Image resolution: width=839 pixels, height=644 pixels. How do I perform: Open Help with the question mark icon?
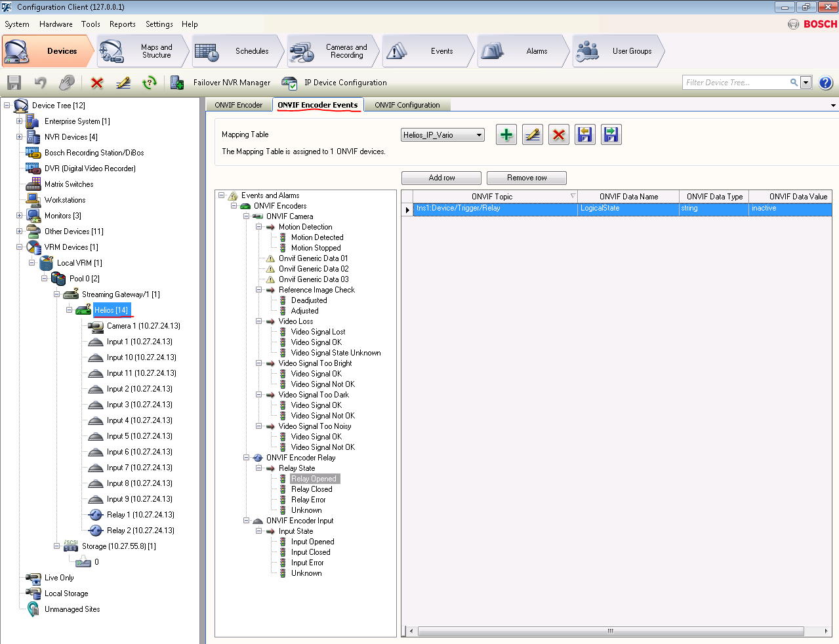click(825, 83)
